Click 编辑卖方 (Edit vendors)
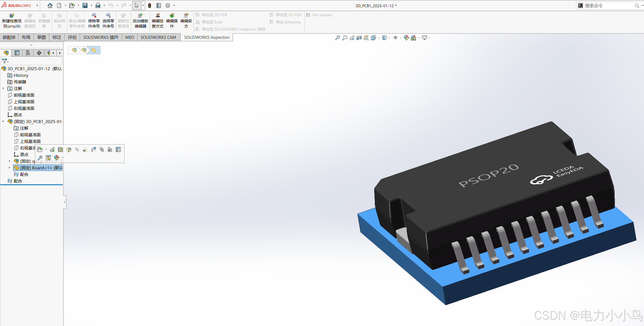This screenshot has height=326, width=644. 186,21
